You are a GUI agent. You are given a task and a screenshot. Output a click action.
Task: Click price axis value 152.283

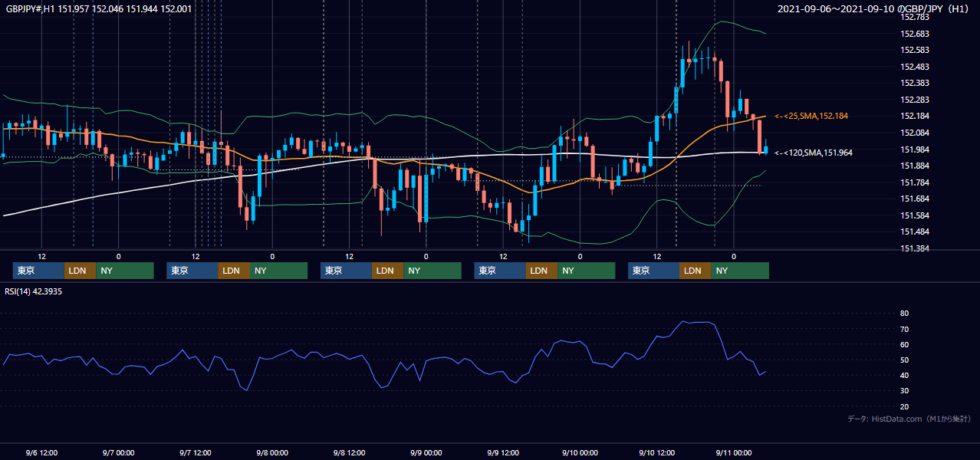(914, 100)
